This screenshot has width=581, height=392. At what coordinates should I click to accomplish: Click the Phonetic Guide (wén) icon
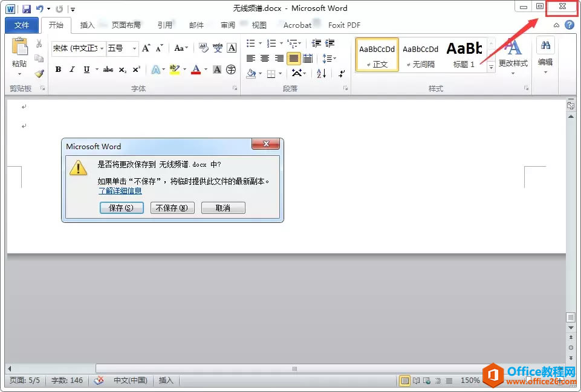pyautogui.click(x=218, y=48)
